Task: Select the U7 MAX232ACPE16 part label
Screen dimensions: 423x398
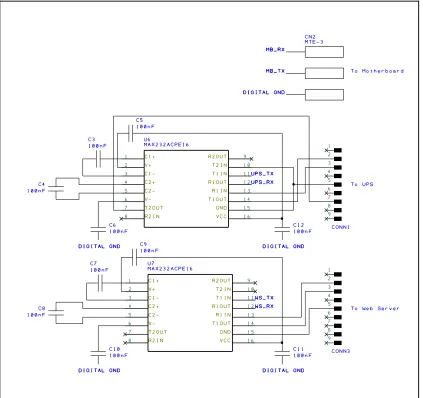Action: (x=170, y=266)
